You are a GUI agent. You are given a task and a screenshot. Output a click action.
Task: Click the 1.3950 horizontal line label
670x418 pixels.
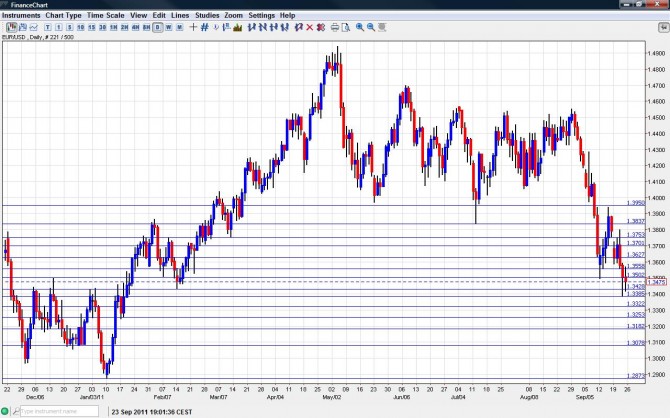click(x=636, y=203)
